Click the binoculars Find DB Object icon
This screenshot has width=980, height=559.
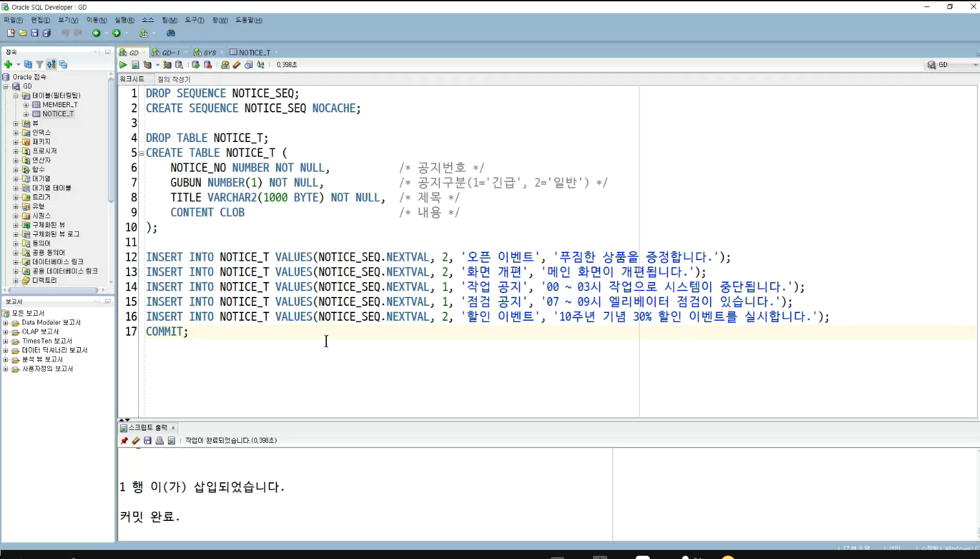pos(171,33)
